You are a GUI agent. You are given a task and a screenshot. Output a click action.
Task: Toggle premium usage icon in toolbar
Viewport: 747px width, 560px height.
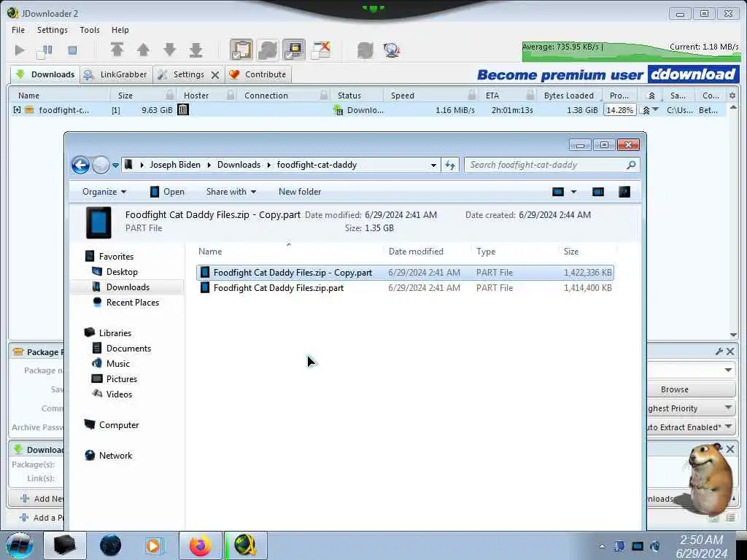(294, 50)
